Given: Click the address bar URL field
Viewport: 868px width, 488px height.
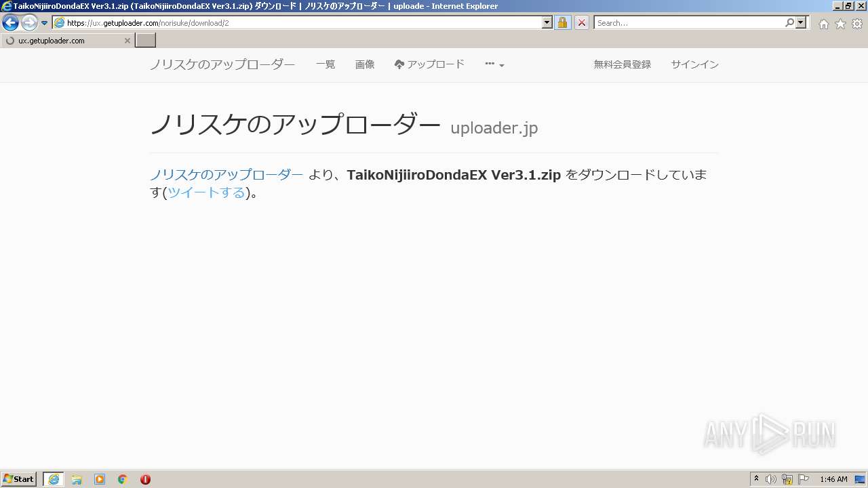Looking at the screenshot, I should tap(303, 23).
